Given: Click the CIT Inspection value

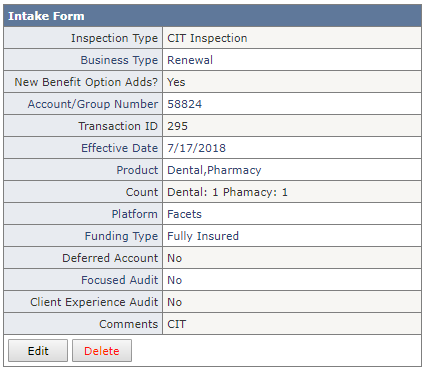Looking at the screenshot, I should (x=207, y=38).
